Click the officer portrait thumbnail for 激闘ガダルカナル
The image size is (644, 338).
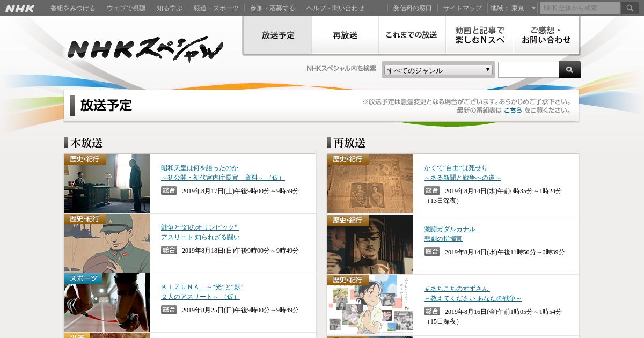(370, 245)
